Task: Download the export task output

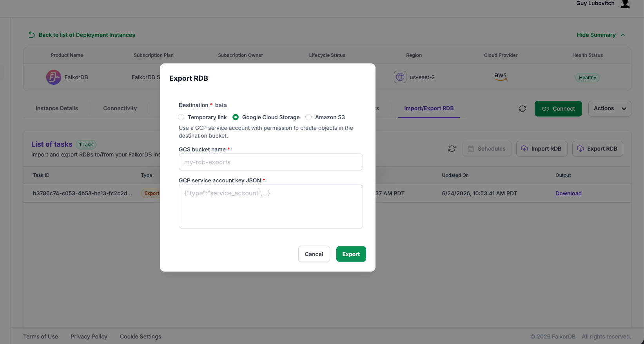Action: (x=568, y=193)
